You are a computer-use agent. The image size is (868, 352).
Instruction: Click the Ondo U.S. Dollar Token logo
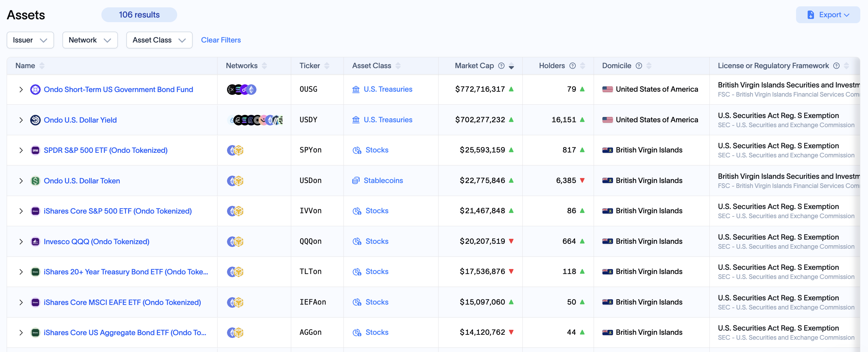pyautogui.click(x=35, y=181)
